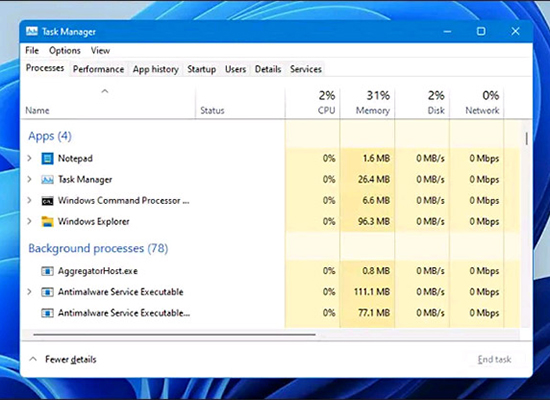Open the Options menu
This screenshot has height=400, width=550.
(x=65, y=51)
